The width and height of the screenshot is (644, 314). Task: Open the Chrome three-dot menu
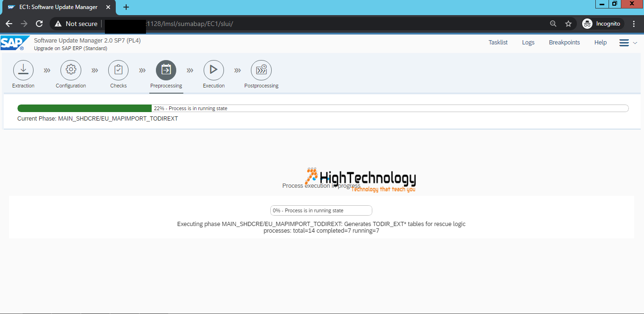click(634, 24)
